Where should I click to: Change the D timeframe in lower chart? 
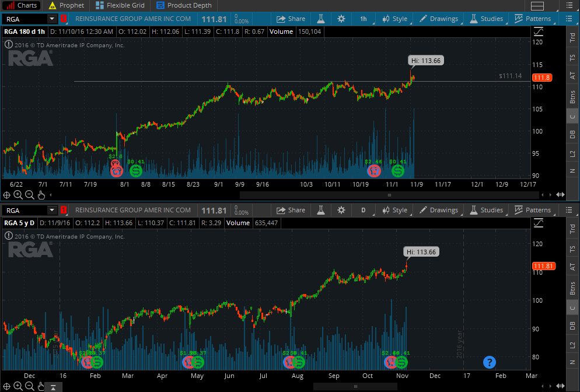[364, 210]
